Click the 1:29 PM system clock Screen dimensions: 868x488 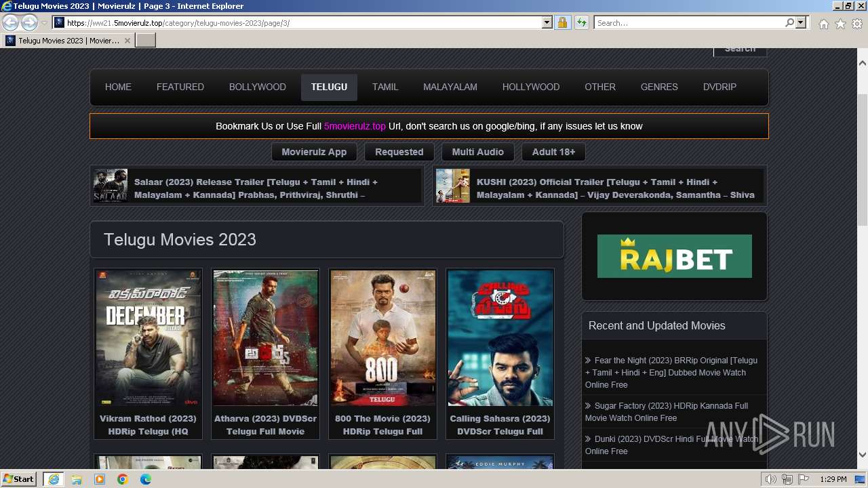tap(833, 479)
